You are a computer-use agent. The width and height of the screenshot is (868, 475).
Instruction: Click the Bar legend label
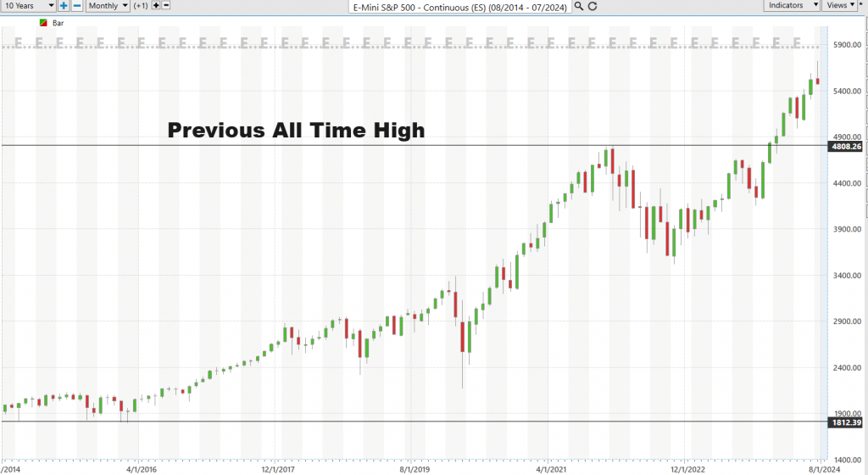tap(58, 23)
